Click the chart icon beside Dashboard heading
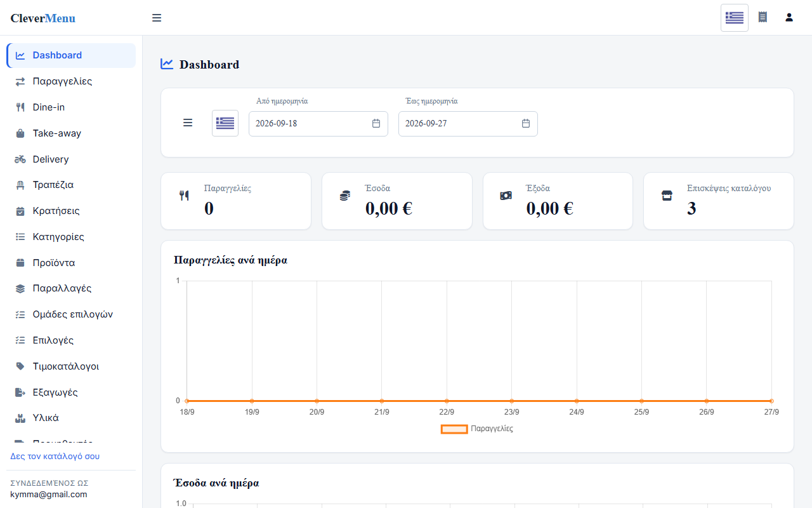 [x=167, y=63]
